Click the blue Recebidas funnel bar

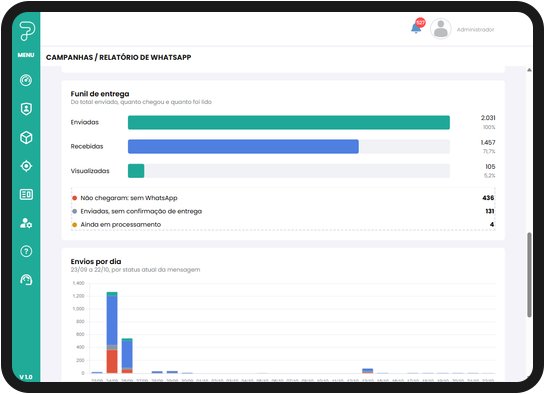click(243, 147)
